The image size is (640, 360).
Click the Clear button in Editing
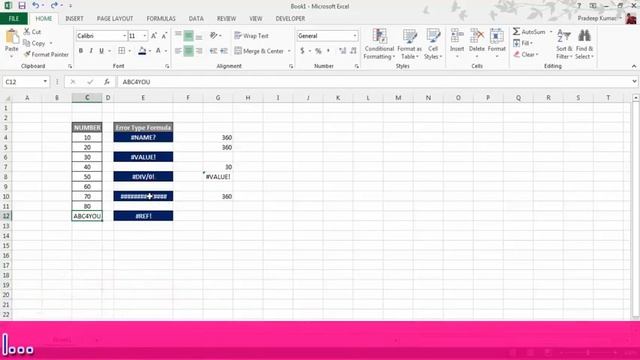(525, 54)
